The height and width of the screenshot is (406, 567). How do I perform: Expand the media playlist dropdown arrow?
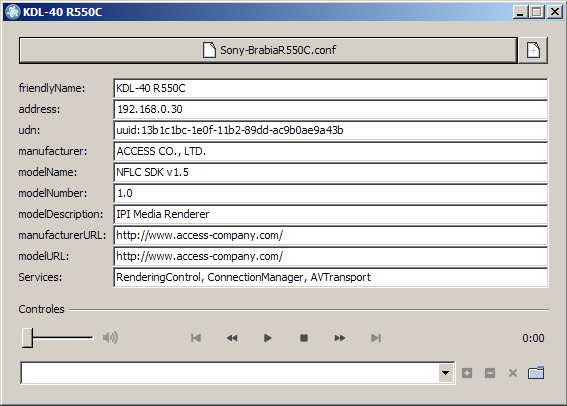pos(446,373)
